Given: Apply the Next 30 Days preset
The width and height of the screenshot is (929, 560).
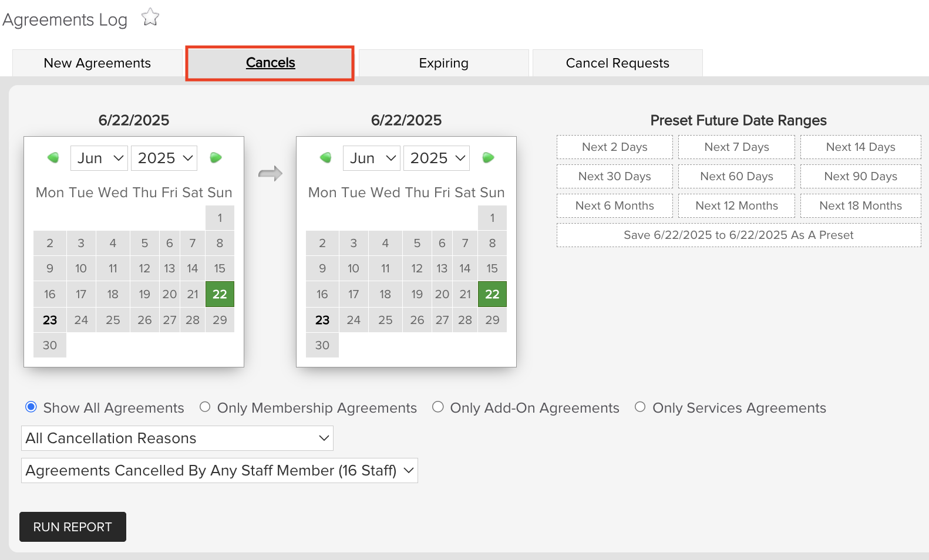Looking at the screenshot, I should point(615,176).
